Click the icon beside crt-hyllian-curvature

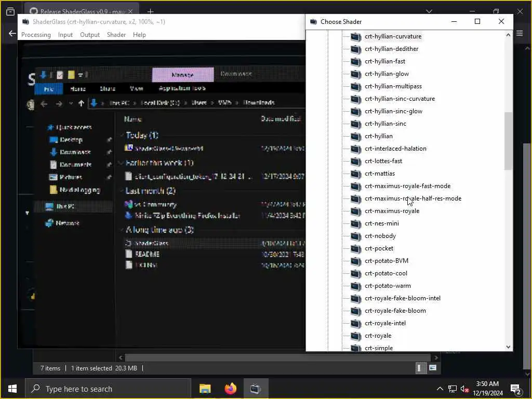point(355,37)
